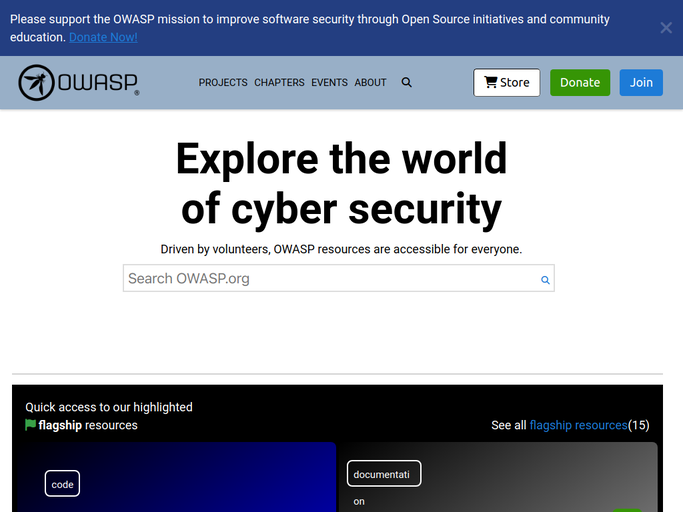
Task: Click the green flagship flag icon
Action: pyautogui.click(x=30, y=424)
